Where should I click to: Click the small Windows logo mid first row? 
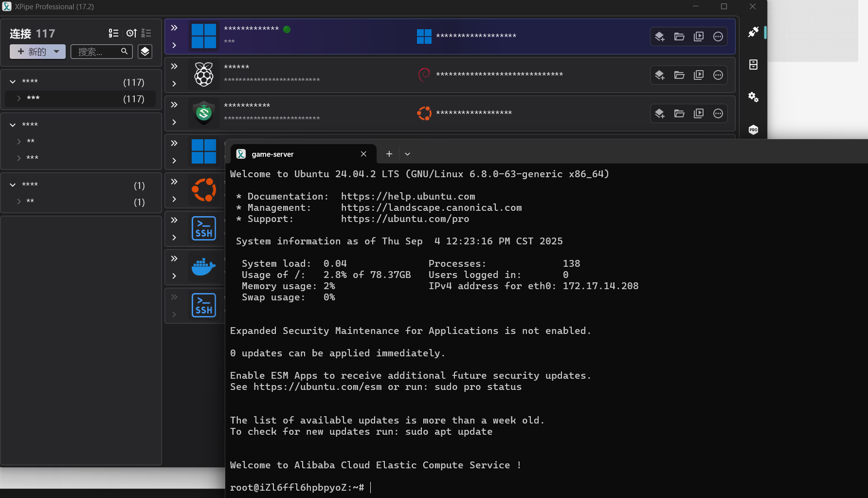click(424, 36)
